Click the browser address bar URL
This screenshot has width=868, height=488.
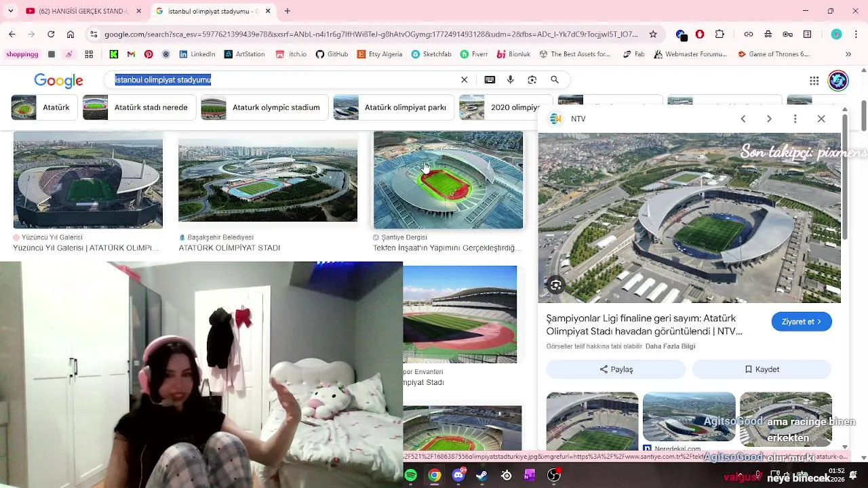click(x=371, y=34)
